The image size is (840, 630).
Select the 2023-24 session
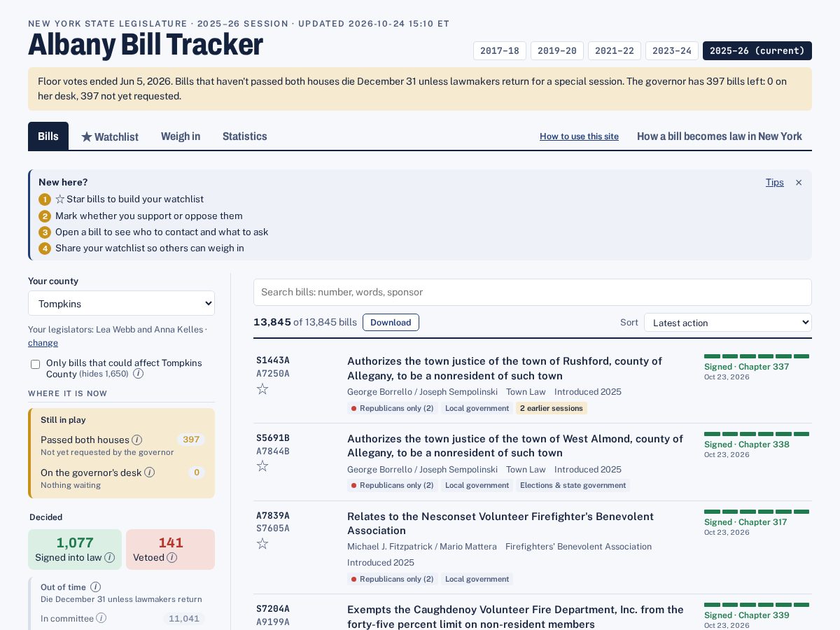672,51
